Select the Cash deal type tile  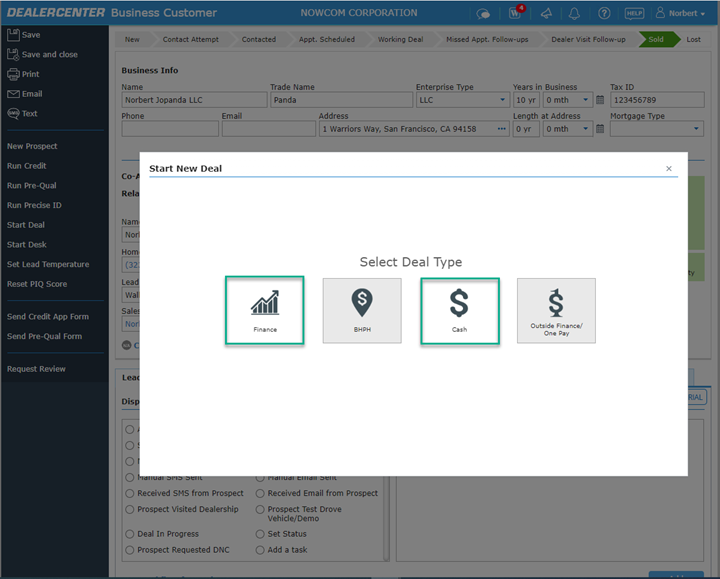(x=460, y=310)
